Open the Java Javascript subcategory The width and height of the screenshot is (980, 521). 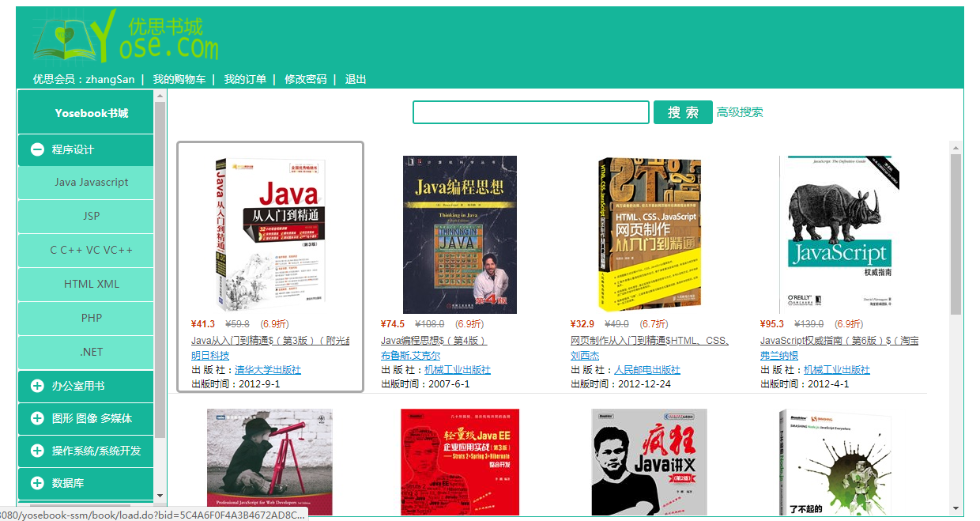tap(85, 183)
